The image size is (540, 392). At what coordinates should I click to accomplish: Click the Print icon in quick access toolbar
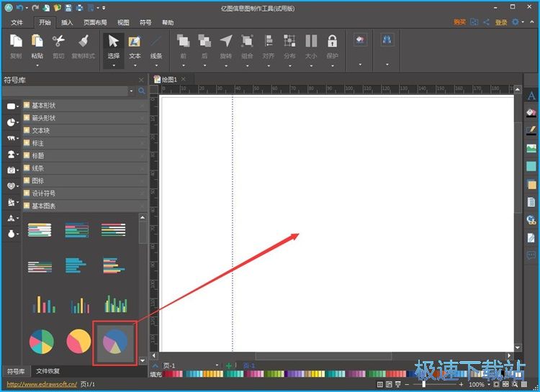tap(79, 8)
